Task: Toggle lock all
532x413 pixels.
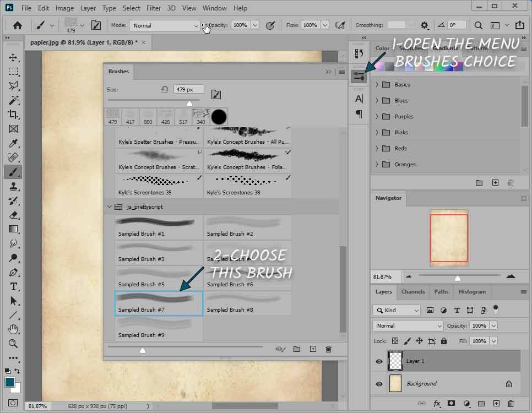Action: click(444, 341)
